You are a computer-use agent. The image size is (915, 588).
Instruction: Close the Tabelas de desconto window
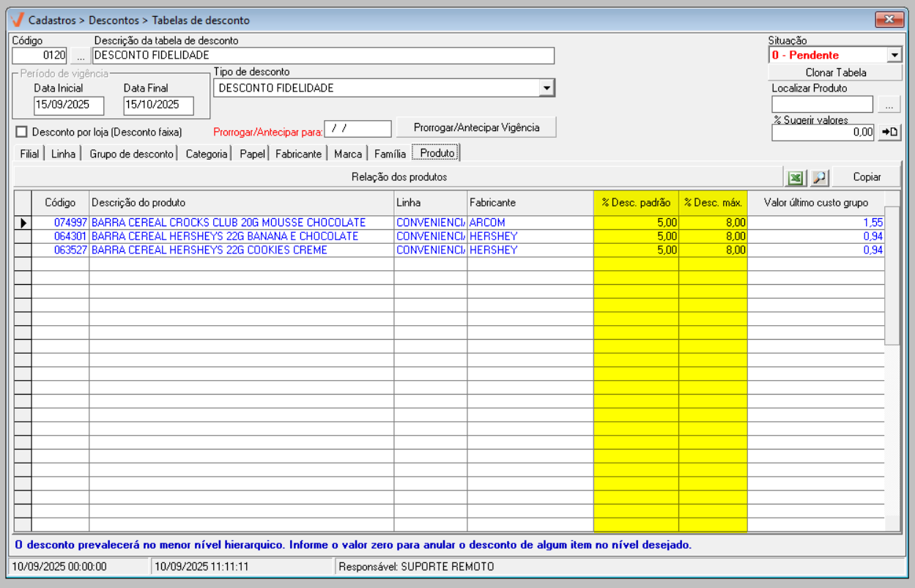coord(889,20)
